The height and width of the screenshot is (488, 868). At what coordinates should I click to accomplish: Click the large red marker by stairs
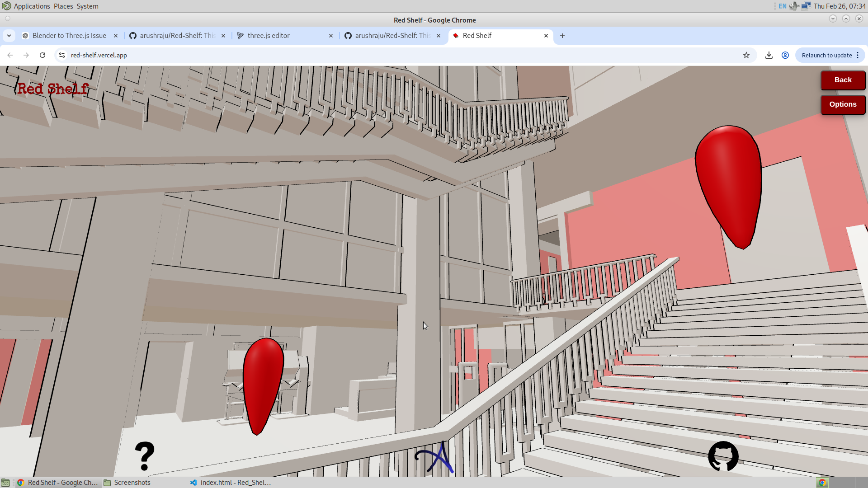point(729,185)
